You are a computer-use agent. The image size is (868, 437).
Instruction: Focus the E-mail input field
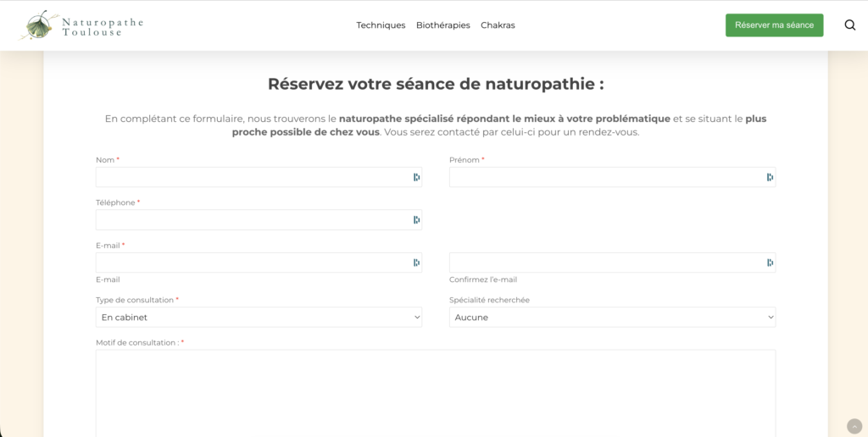coord(259,263)
